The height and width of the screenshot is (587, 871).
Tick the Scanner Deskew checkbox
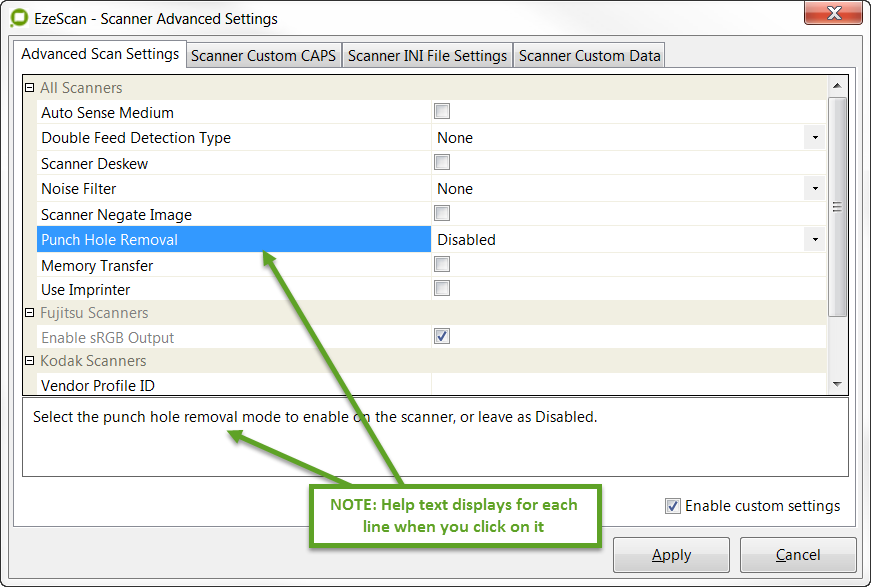point(442,163)
